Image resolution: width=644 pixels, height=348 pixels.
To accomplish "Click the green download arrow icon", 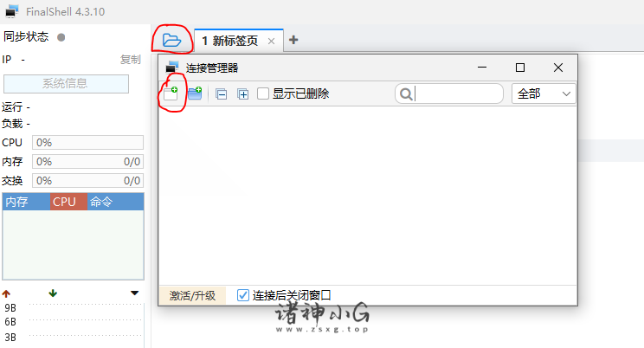I will [53, 293].
